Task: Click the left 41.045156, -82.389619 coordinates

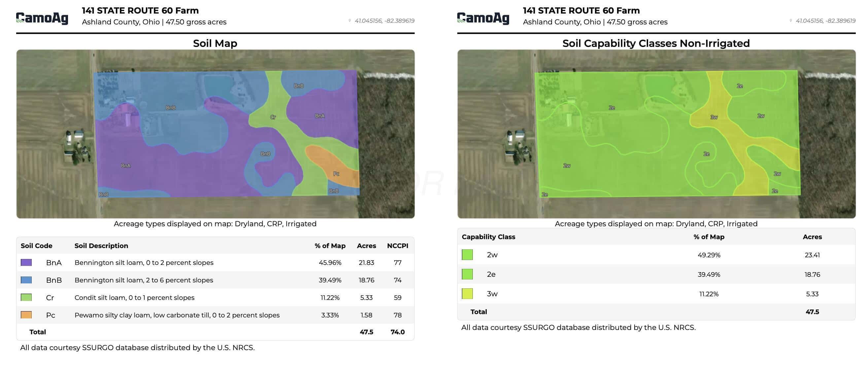Action: click(384, 20)
